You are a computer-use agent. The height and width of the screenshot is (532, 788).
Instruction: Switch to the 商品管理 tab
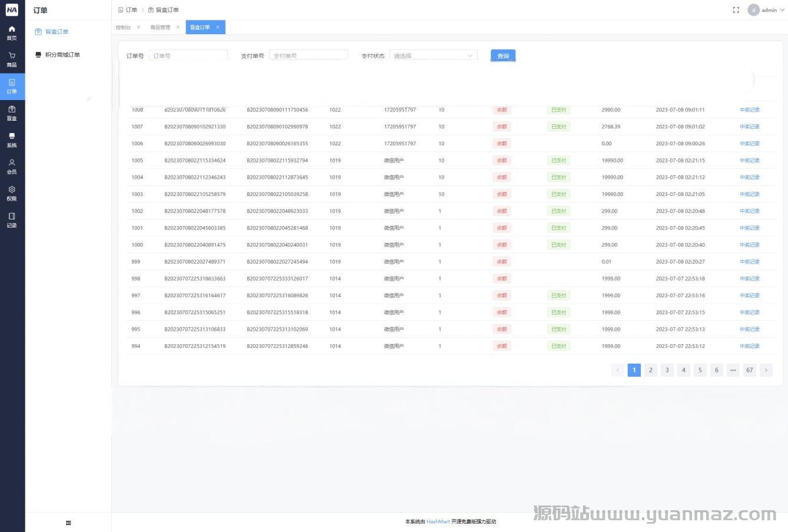click(x=160, y=28)
